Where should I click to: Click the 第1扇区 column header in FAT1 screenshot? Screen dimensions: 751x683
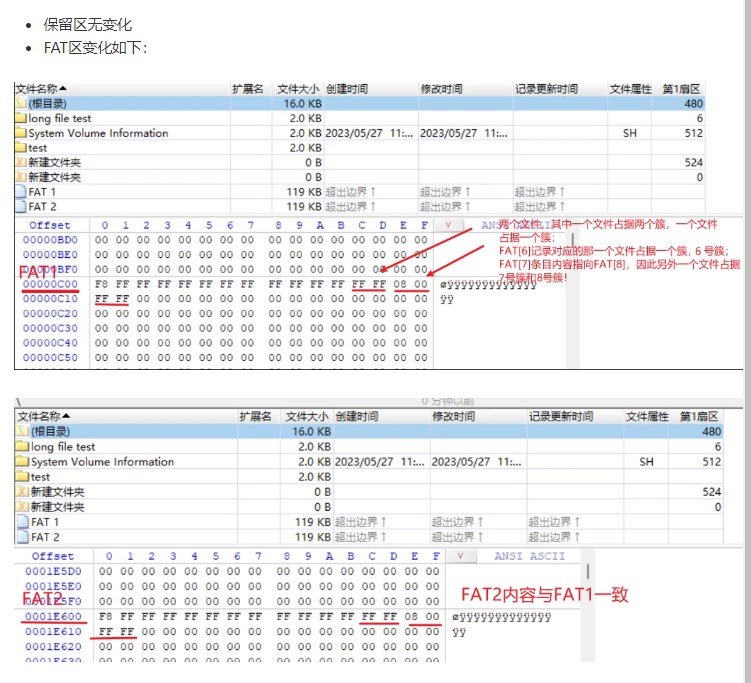click(681, 89)
